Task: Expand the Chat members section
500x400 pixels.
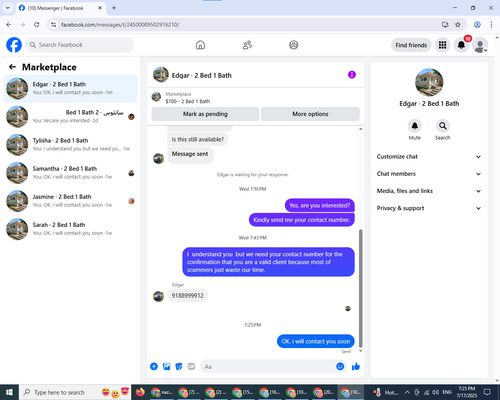Action: coord(429,174)
